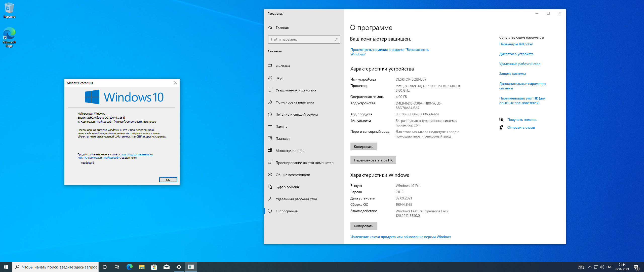The height and width of the screenshot is (272, 644).
Task: Open the Display (Дисплей) monitor icon
Action: tap(270, 66)
